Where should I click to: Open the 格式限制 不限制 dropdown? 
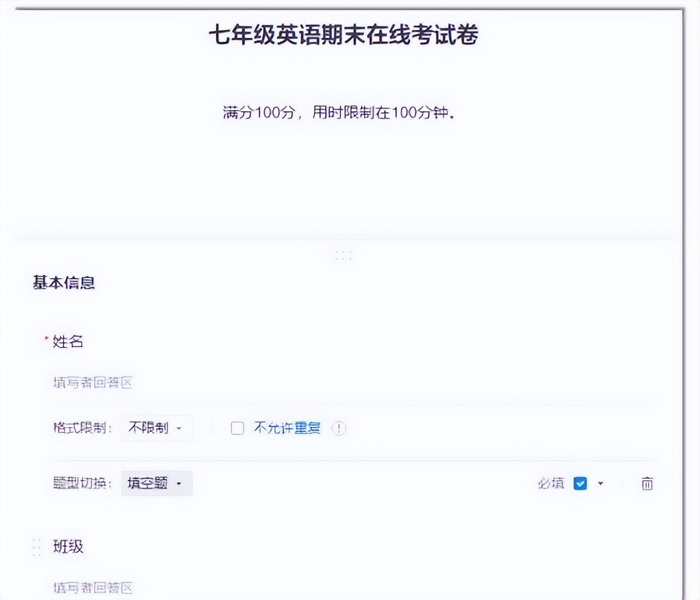click(x=156, y=428)
